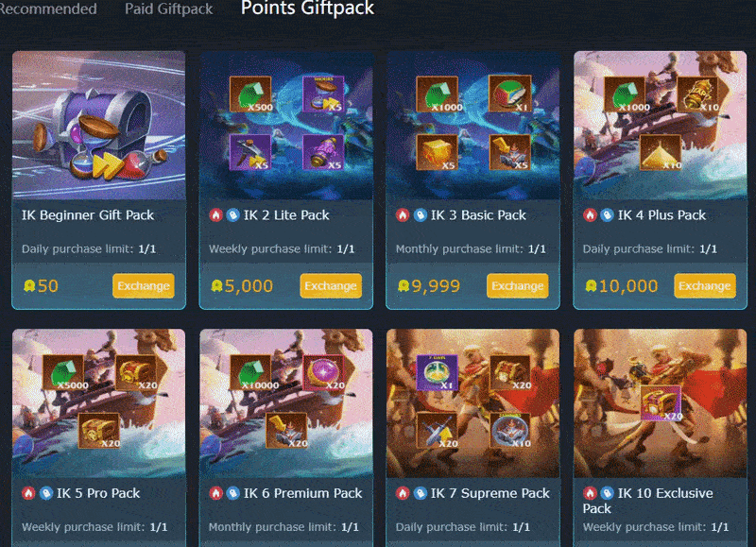This screenshot has height=547, width=756.
Task: Click the gold cube x5 item icon
Action: coord(438,152)
